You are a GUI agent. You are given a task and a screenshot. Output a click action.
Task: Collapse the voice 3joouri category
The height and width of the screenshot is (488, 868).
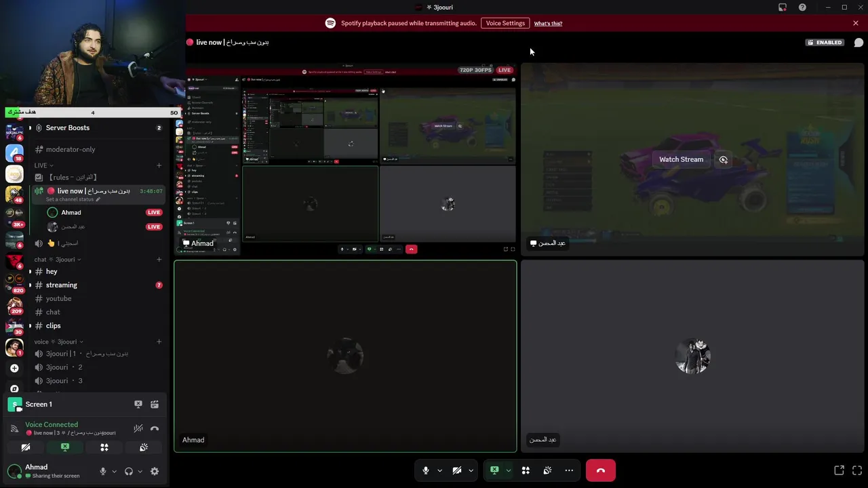(59, 342)
